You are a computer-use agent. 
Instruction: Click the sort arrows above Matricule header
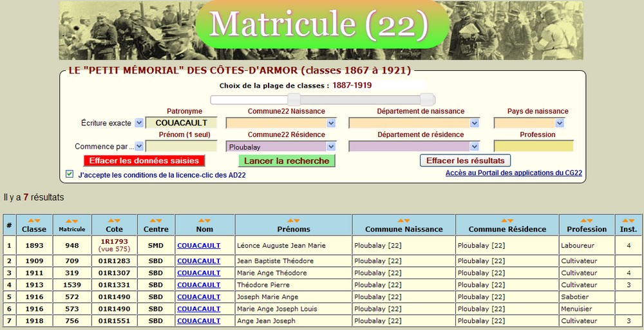pyautogui.click(x=71, y=221)
